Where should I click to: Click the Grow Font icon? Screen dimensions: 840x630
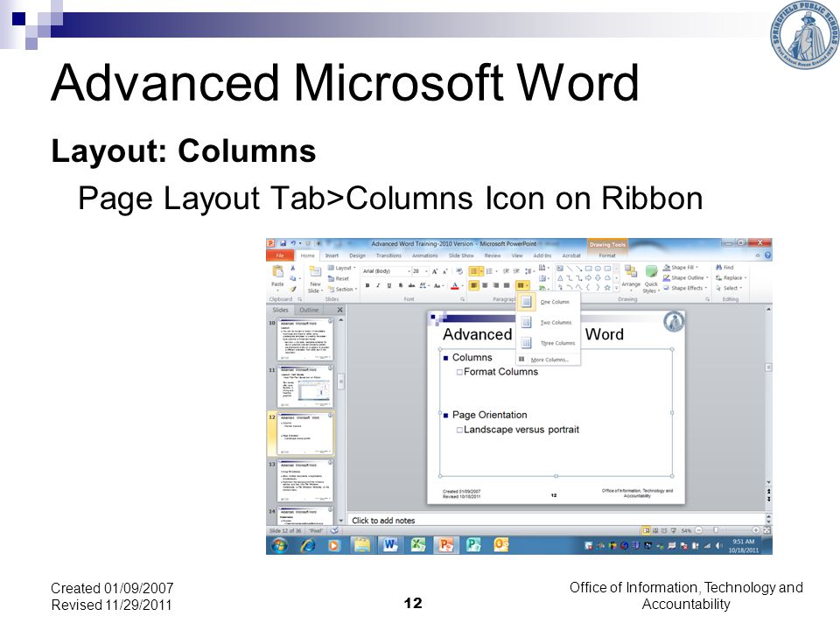[435, 271]
